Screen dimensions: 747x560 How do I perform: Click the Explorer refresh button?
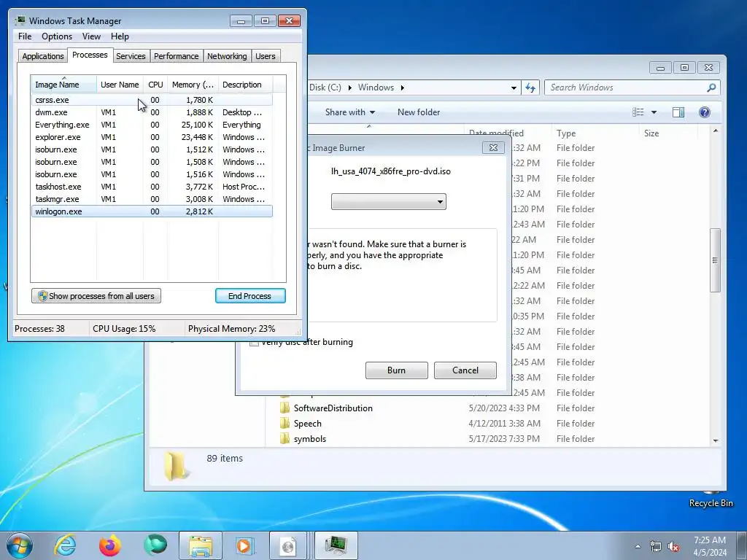530,87
